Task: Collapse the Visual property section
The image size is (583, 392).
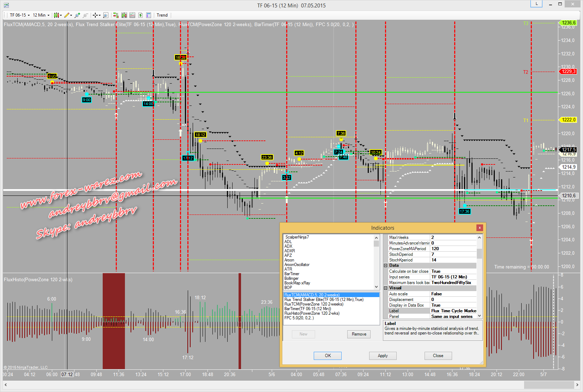Action: click(386, 288)
